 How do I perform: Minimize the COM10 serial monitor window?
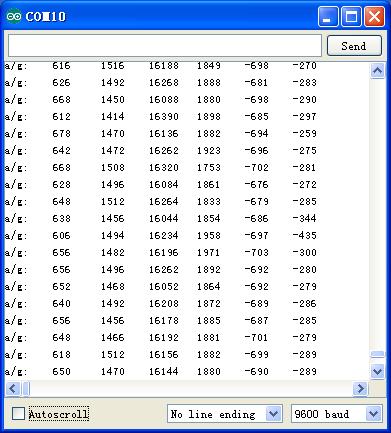328,17
